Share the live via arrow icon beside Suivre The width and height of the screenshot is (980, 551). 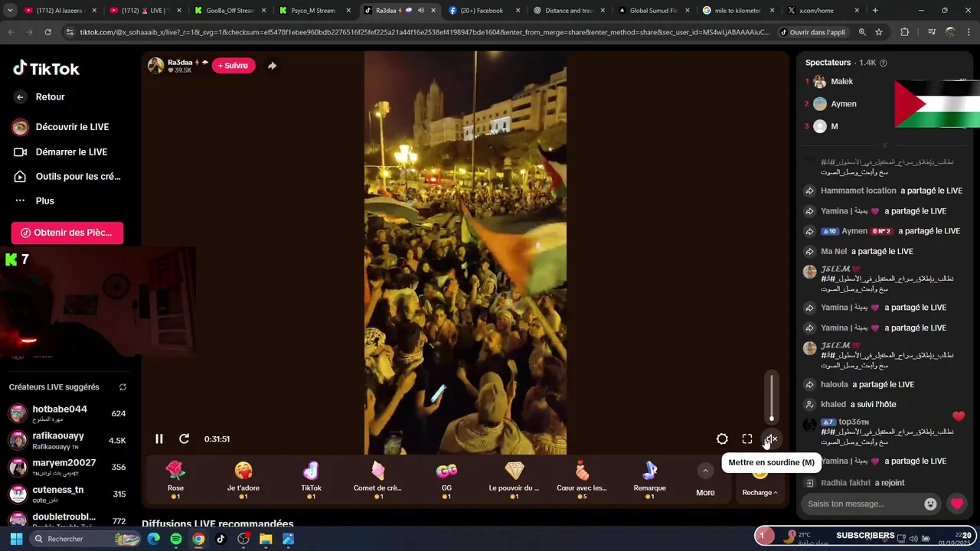tap(272, 66)
